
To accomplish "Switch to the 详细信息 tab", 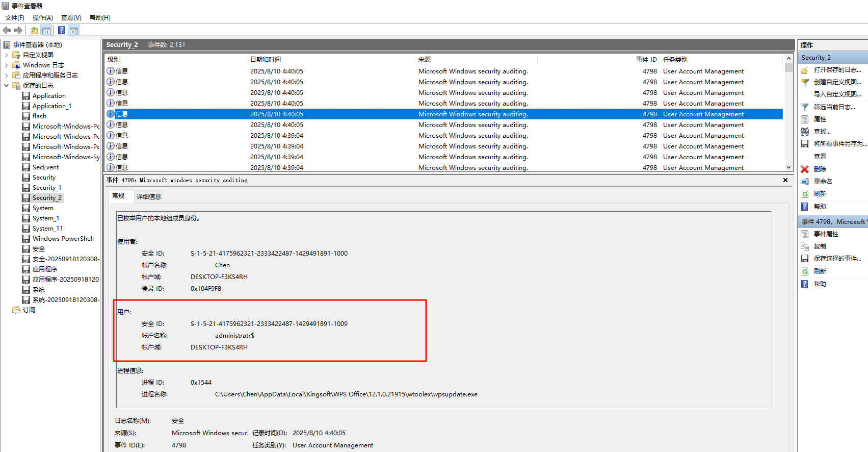I will pos(148,197).
